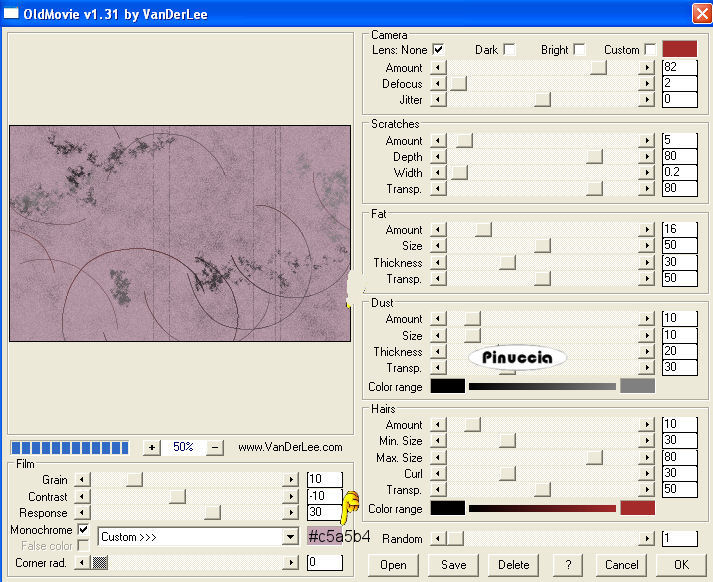Click the old movie preview image
Screen dimensions: 713x582
[180, 233]
